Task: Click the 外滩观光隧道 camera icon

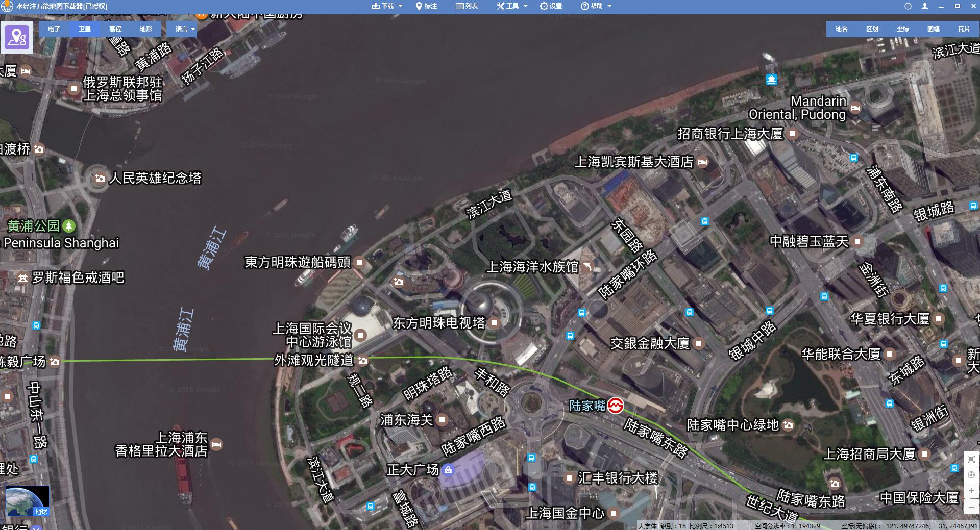Action: [362, 360]
